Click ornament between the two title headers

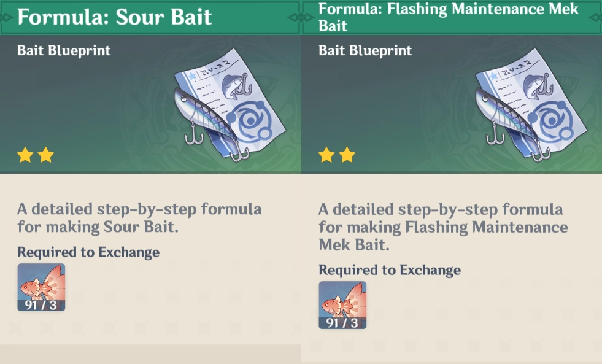(301, 17)
